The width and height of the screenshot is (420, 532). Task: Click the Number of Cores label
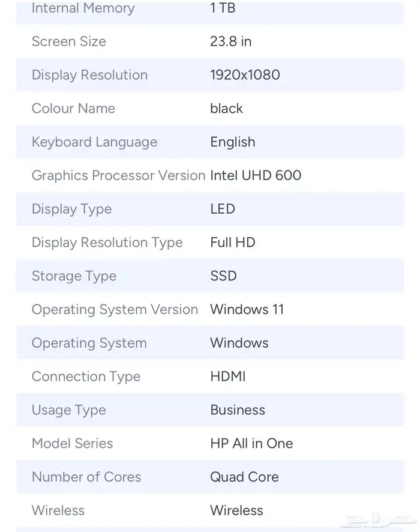tap(86, 477)
